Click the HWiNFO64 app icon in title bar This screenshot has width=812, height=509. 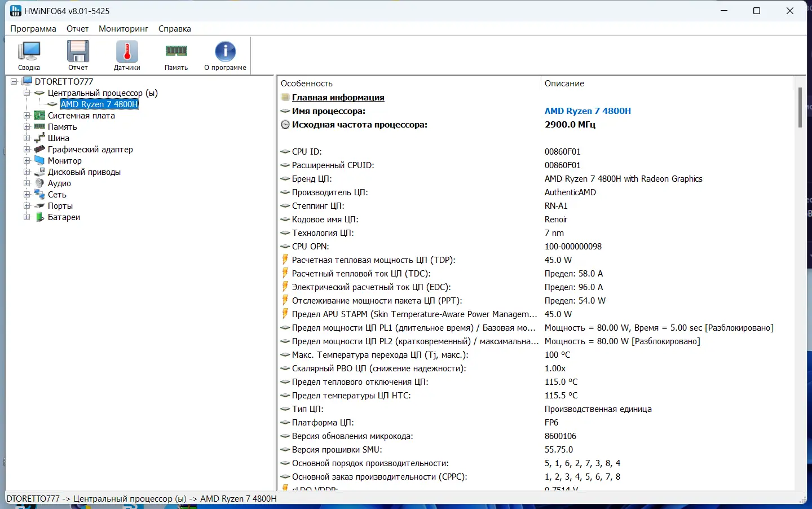15,11
